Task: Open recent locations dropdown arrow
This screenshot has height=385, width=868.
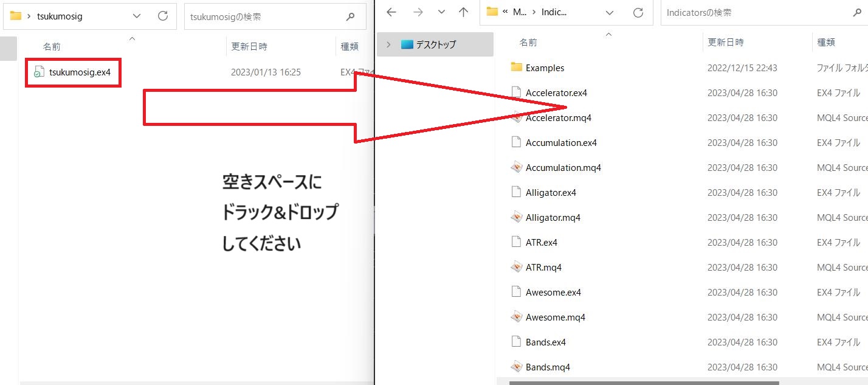Action: pyautogui.click(x=442, y=12)
